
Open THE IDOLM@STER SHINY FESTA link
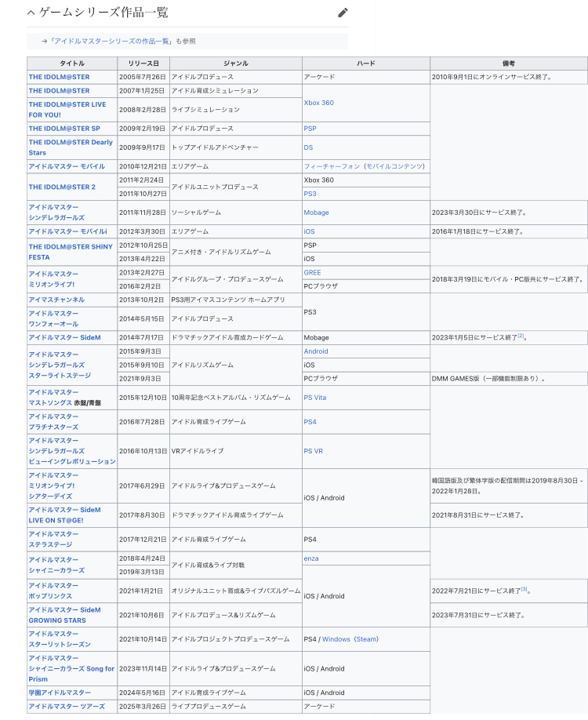[x=71, y=252]
